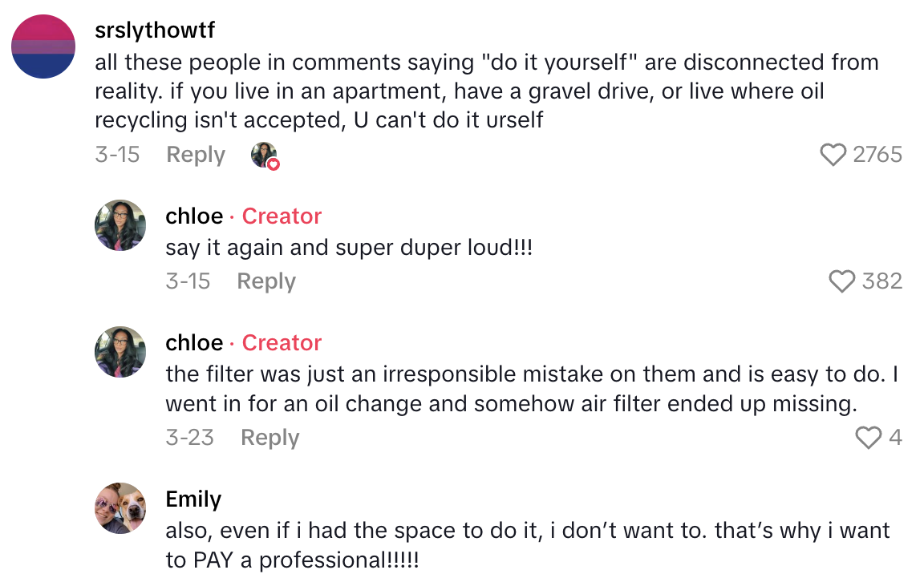
Task: Open chloe's avatar on the second reply
Action: [120, 352]
